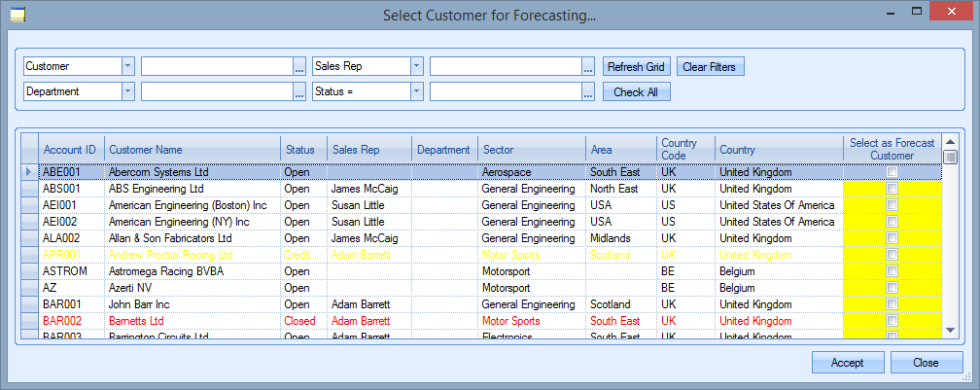The height and width of the screenshot is (390, 980).
Task: Expand the Sales Rep filter dropdown
Action: click(417, 67)
